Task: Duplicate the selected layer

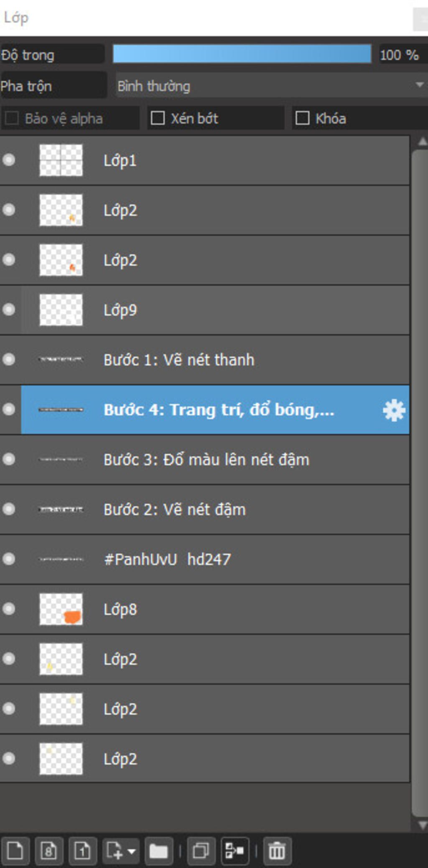Action: point(201,851)
